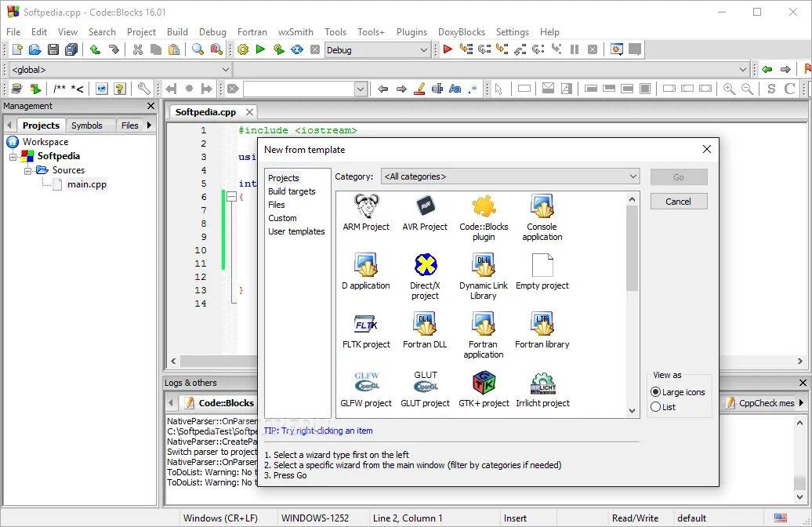Click the Cut scissors icon
The image size is (812, 527).
[x=138, y=49]
